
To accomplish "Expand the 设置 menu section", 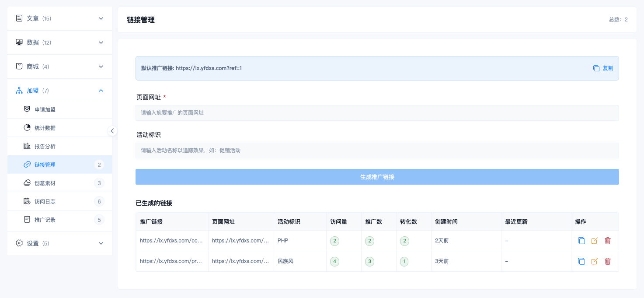I will (59, 243).
